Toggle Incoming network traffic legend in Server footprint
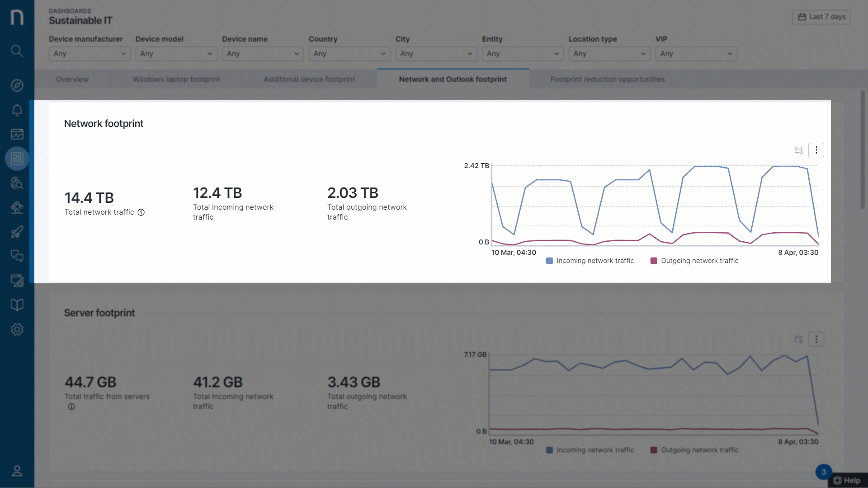This screenshot has width=868, height=488. 590,450
